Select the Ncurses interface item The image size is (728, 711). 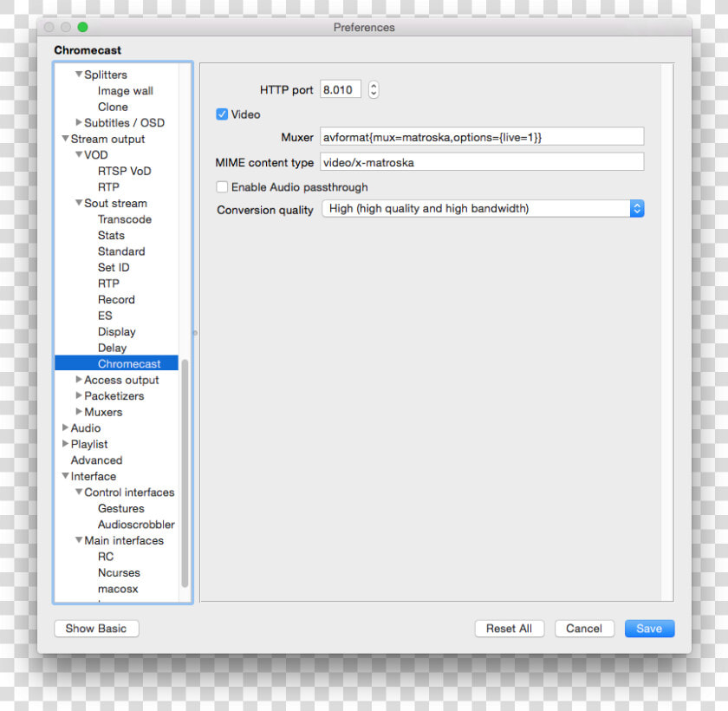[x=119, y=572]
